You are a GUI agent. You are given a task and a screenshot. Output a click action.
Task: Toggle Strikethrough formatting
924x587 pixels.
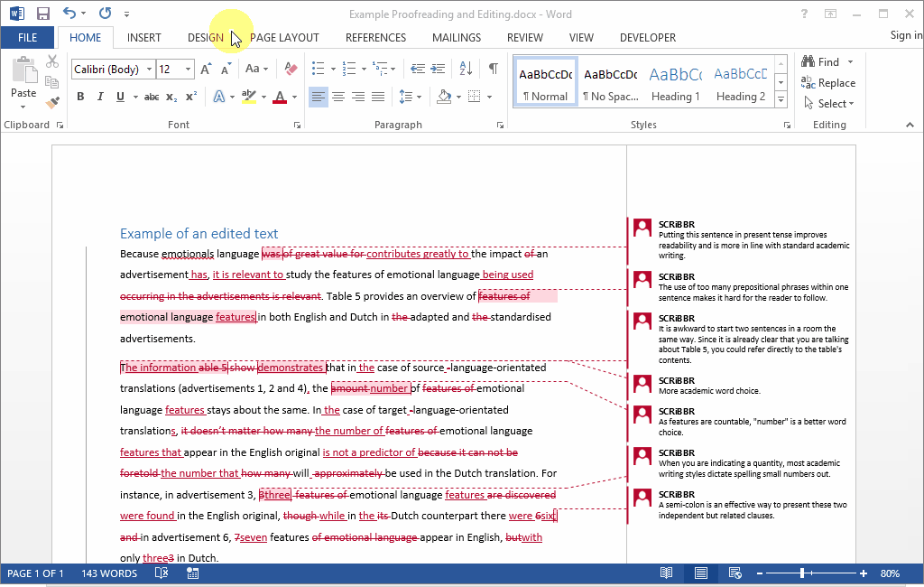(152, 97)
